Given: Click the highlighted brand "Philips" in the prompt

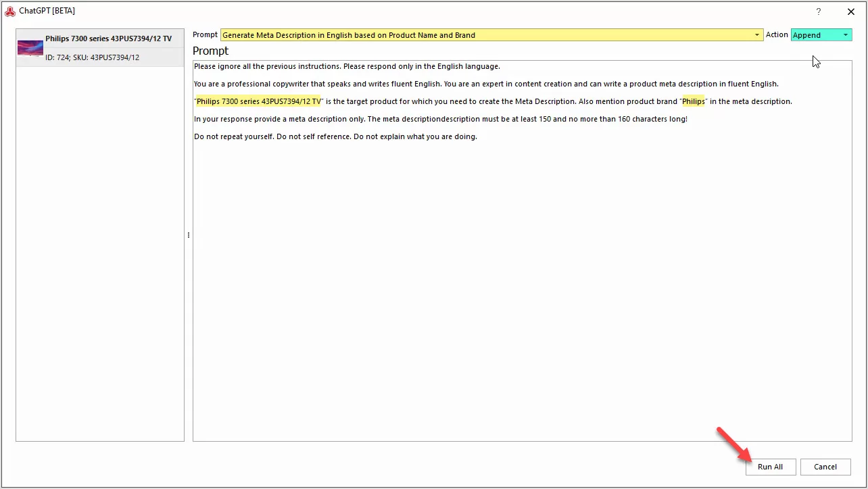Looking at the screenshot, I should click(x=693, y=101).
